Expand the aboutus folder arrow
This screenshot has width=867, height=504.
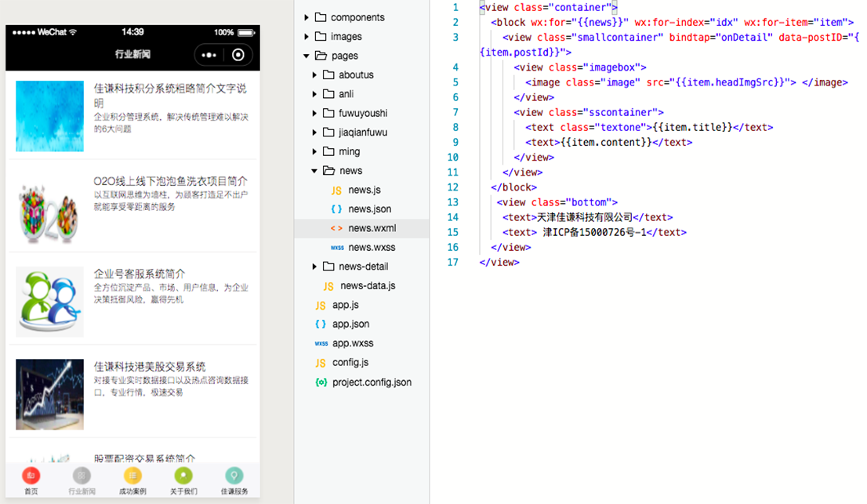click(314, 74)
